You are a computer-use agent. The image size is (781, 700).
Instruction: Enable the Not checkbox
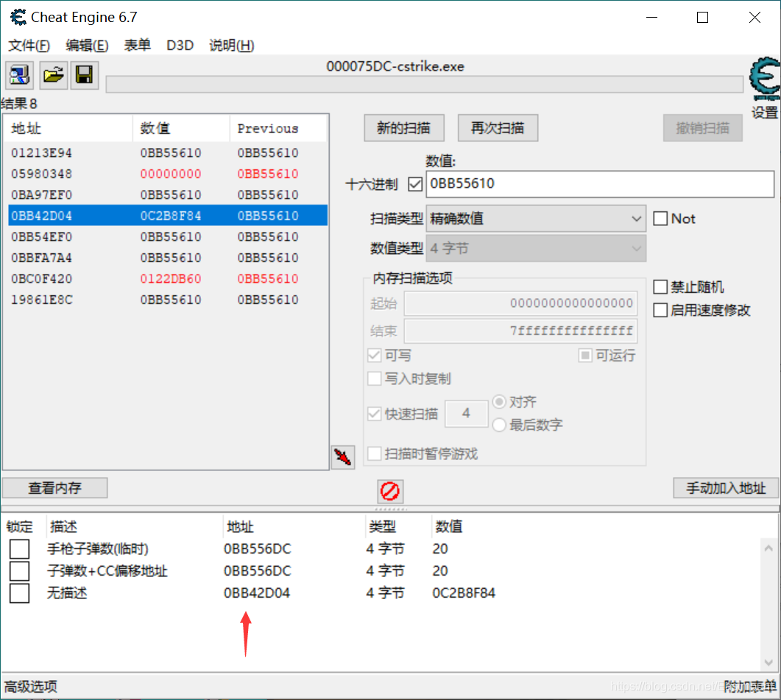click(x=660, y=218)
